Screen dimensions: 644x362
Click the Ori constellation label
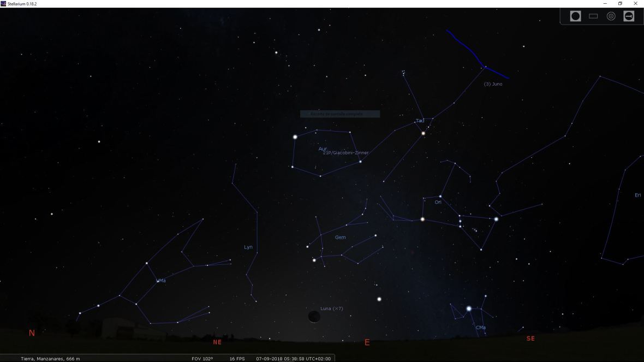click(437, 202)
